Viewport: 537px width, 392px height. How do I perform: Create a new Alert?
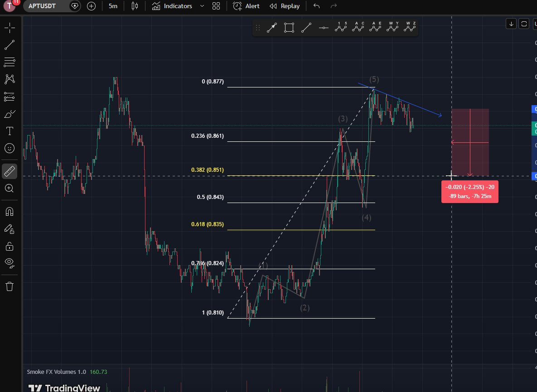[x=246, y=6]
